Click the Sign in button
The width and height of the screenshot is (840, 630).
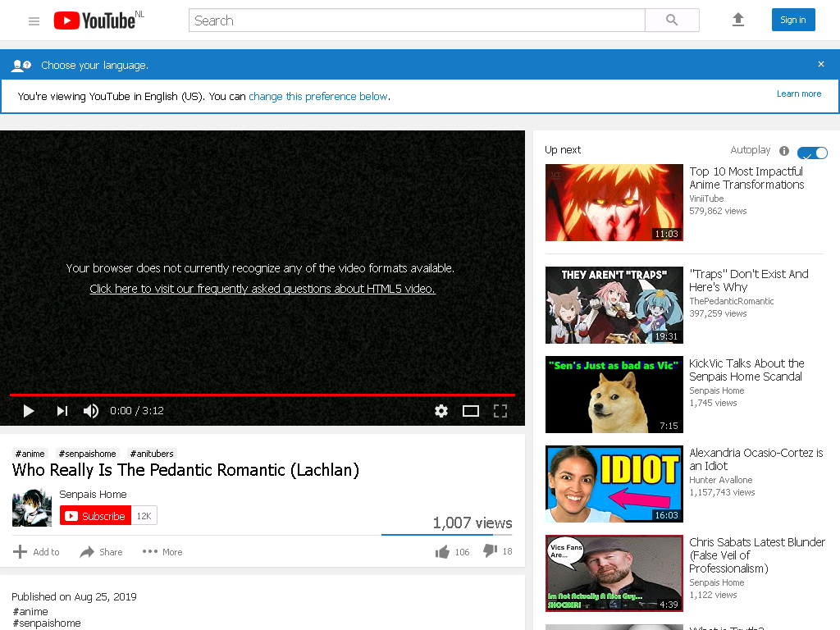click(793, 20)
